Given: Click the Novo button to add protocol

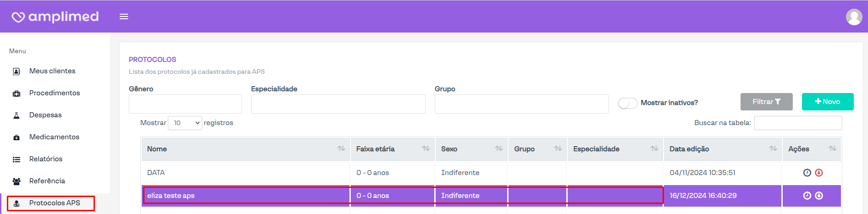Looking at the screenshot, I should coord(827,102).
